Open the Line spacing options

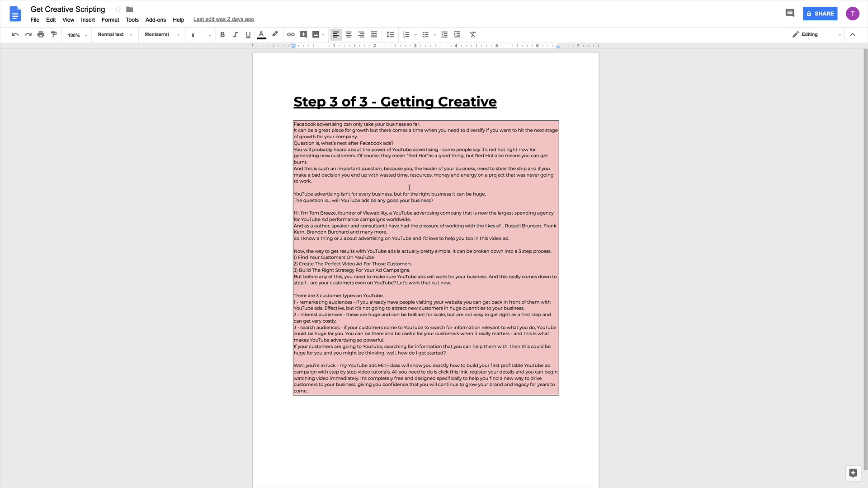[390, 35]
